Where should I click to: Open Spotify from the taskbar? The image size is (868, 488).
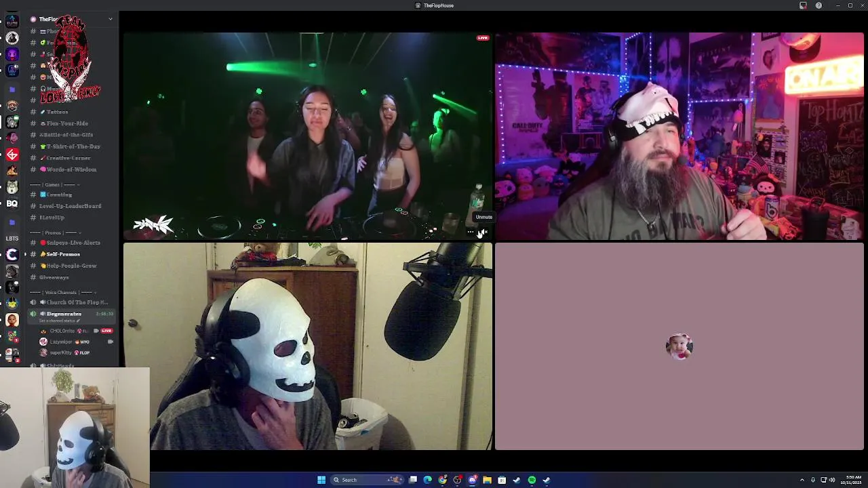532,480
